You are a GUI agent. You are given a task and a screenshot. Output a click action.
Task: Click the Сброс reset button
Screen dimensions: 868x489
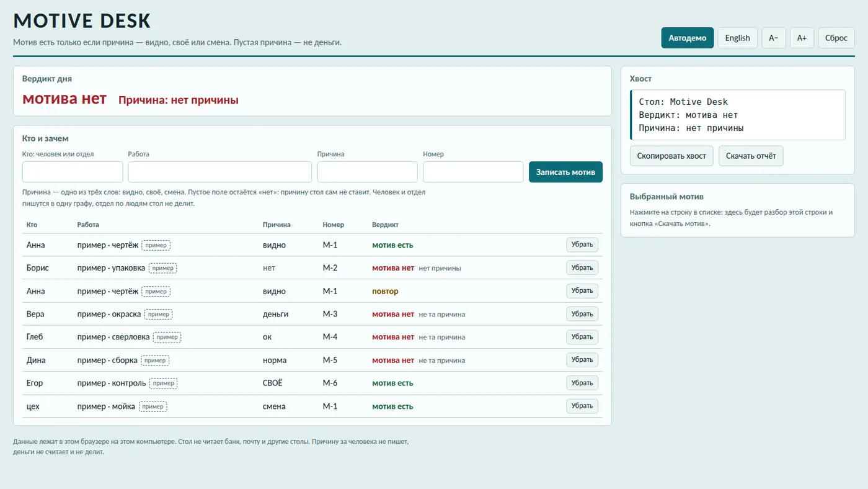[x=836, y=38]
